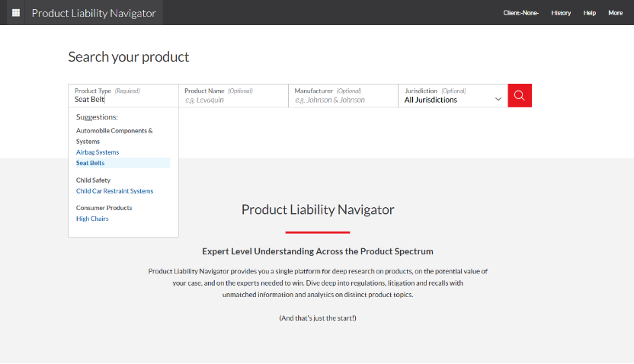
Task: Choose the Airbag Systems suggestion
Action: [98, 152]
